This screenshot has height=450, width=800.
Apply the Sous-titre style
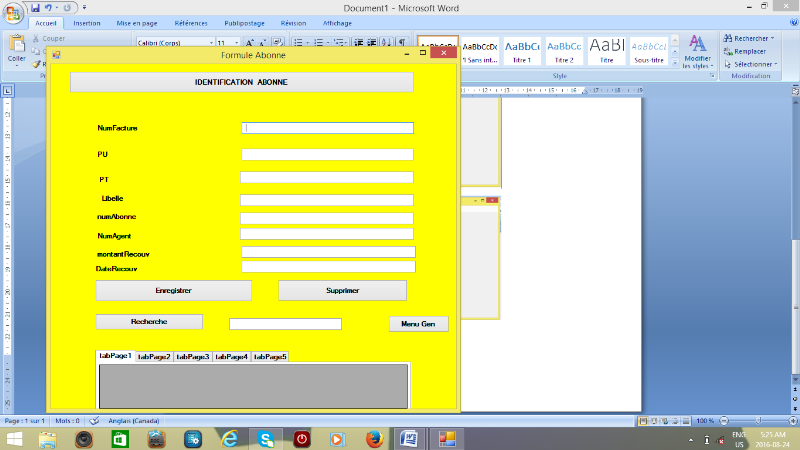(649, 51)
